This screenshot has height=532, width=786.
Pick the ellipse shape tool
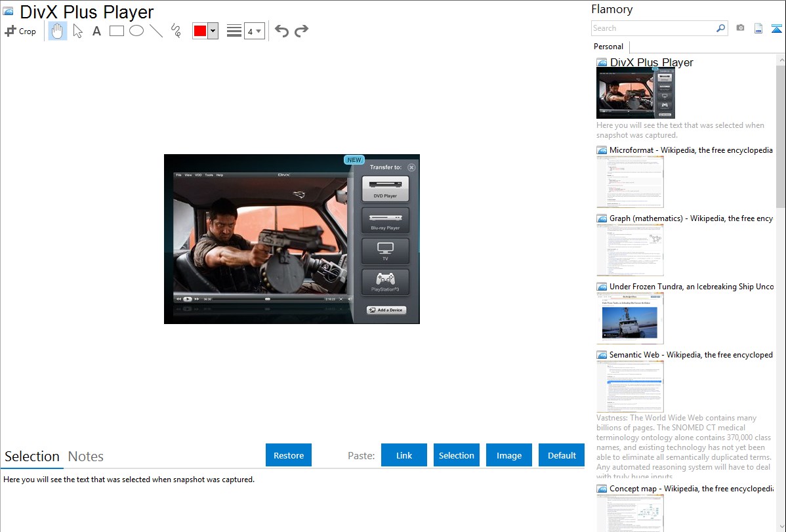[x=136, y=31]
